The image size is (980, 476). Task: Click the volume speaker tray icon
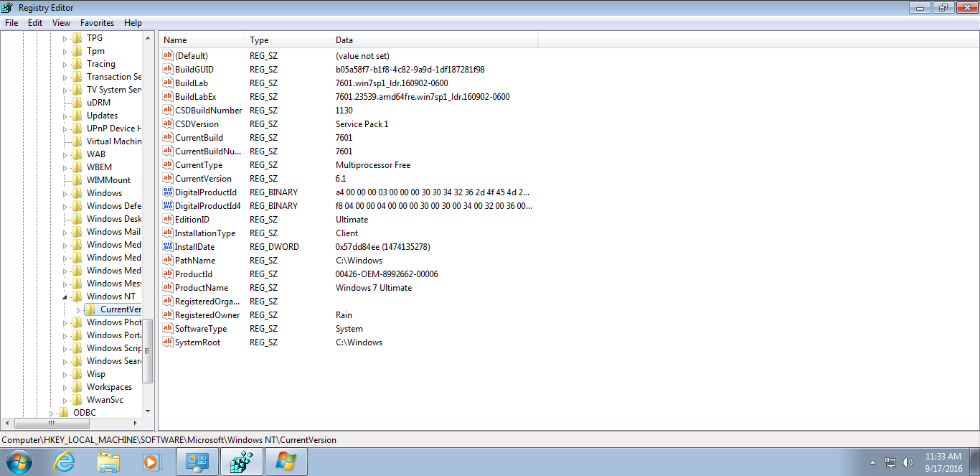coord(908,462)
